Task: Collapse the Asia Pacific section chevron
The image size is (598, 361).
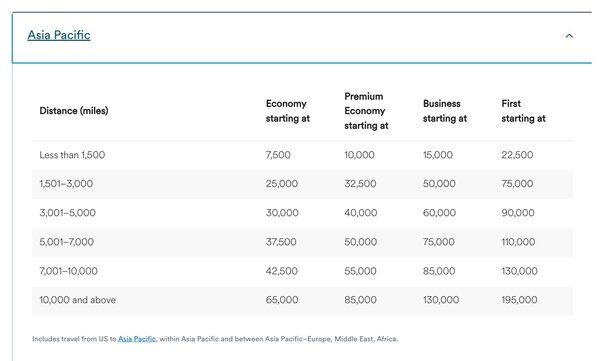Action: [x=569, y=36]
